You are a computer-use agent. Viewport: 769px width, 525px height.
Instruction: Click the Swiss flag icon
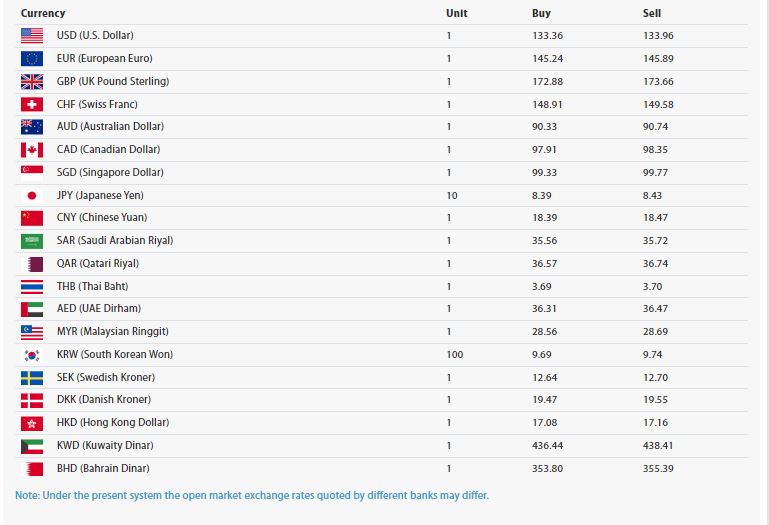pyautogui.click(x=31, y=104)
